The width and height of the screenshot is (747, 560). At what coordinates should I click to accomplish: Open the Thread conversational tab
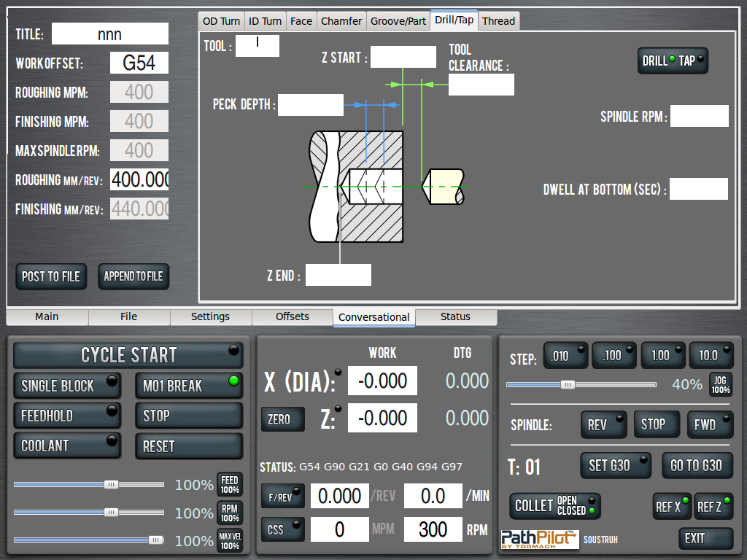point(499,21)
